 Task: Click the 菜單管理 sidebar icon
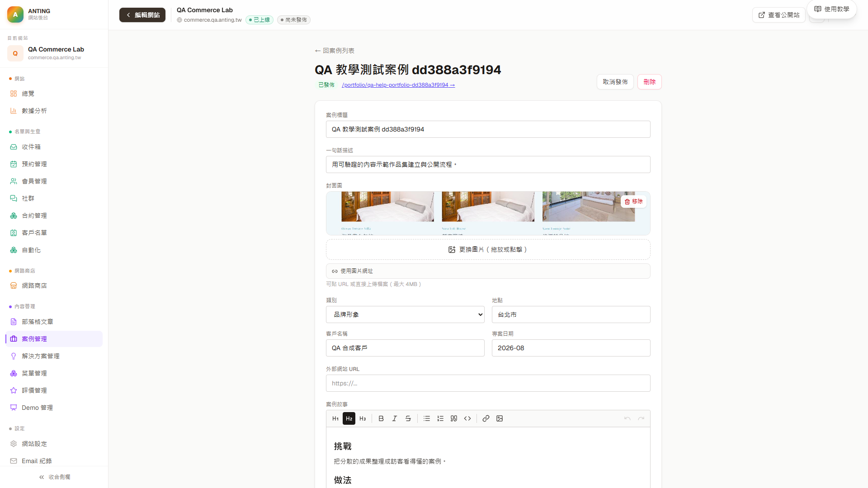click(x=14, y=373)
